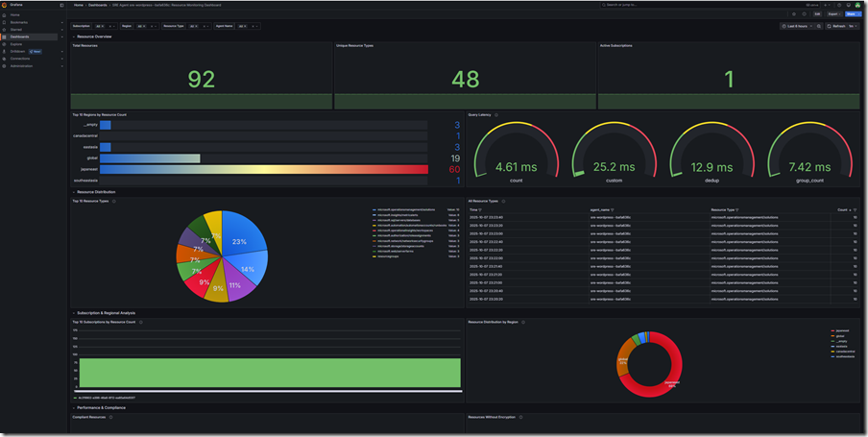868x437 pixels.
Task: Click the Edit dashboard button
Action: point(817,14)
